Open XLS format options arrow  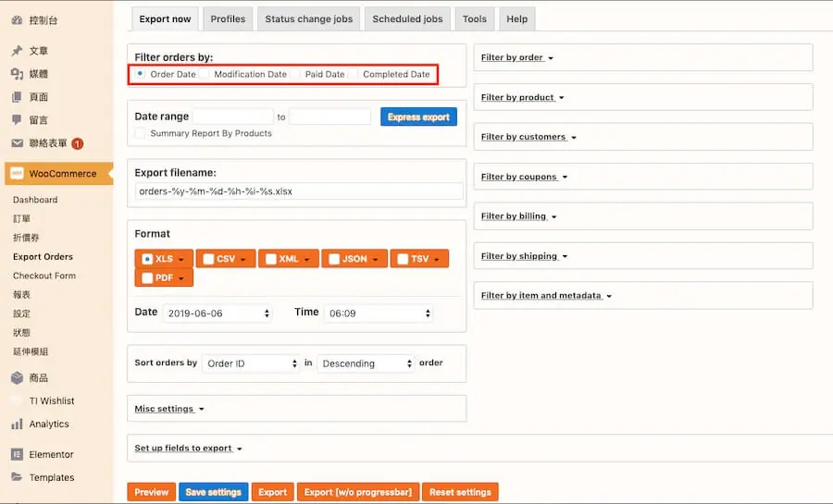(x=181, y=260)
